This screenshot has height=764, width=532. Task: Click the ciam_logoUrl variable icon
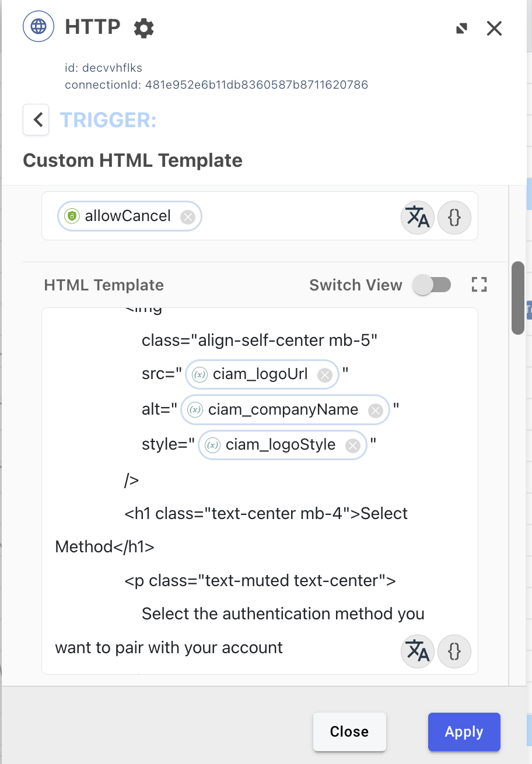(x=200, y=374)
